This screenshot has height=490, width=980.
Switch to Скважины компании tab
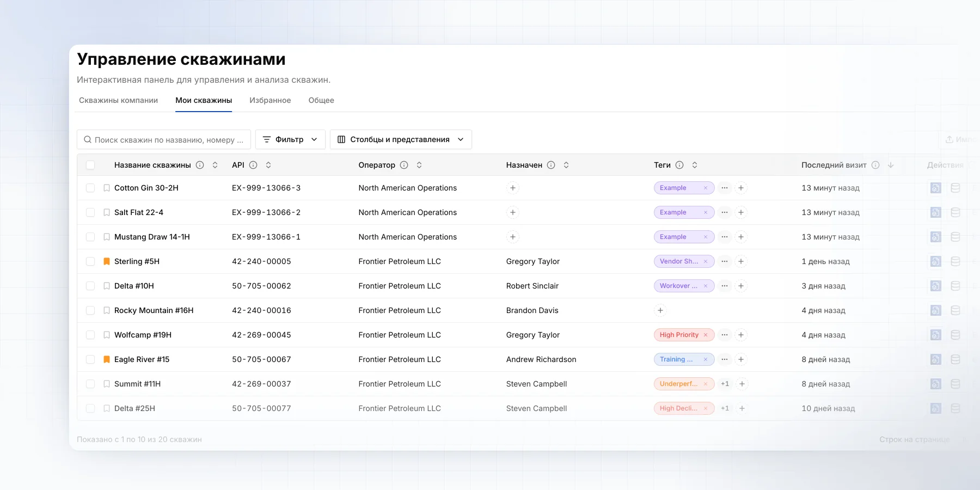click(x=118, y=100)
